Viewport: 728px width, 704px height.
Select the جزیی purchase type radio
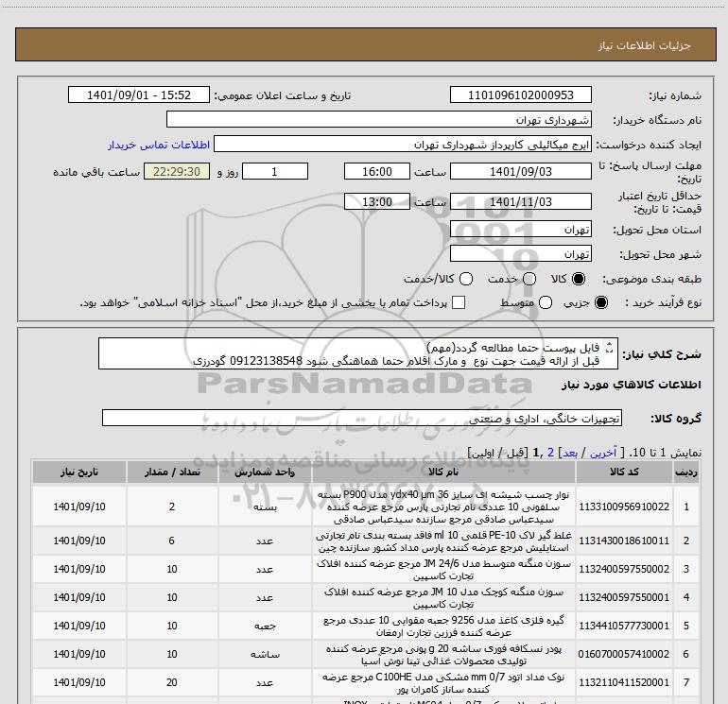point(600,302)
